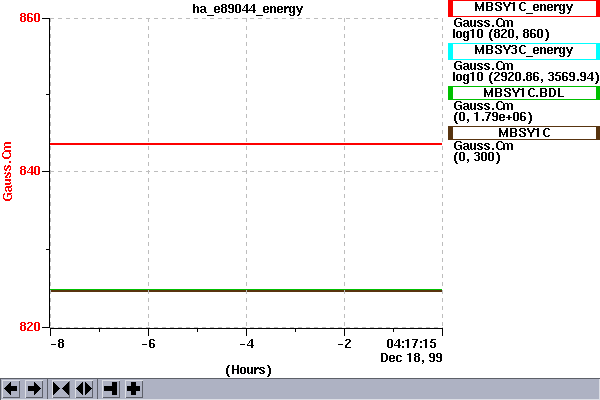Click the -4 hours tick label
The height and width of the screenshot is (400, 600).
[x=246, y=343]
